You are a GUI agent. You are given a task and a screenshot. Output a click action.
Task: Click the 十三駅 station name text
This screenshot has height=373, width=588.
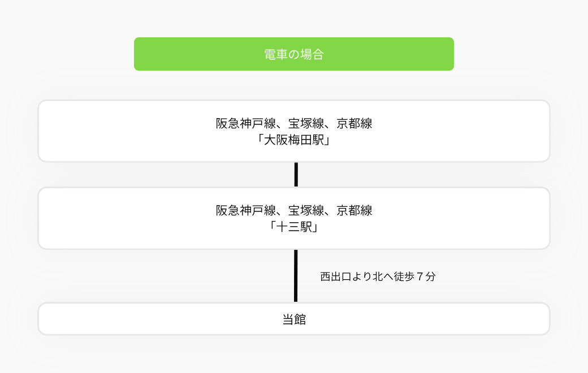click(294, 227)
